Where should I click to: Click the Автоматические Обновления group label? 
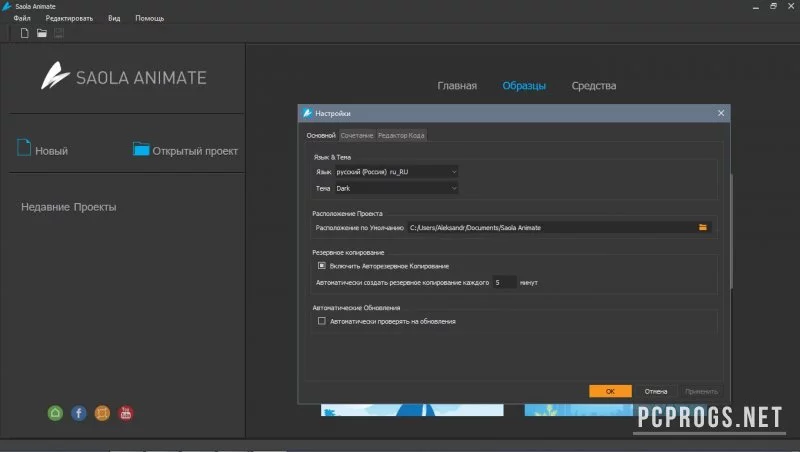point(356,308)
